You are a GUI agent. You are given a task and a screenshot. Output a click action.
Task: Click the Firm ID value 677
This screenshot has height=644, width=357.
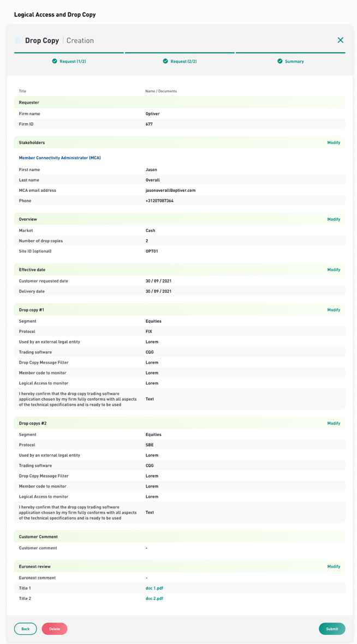(x=149, y=124)
